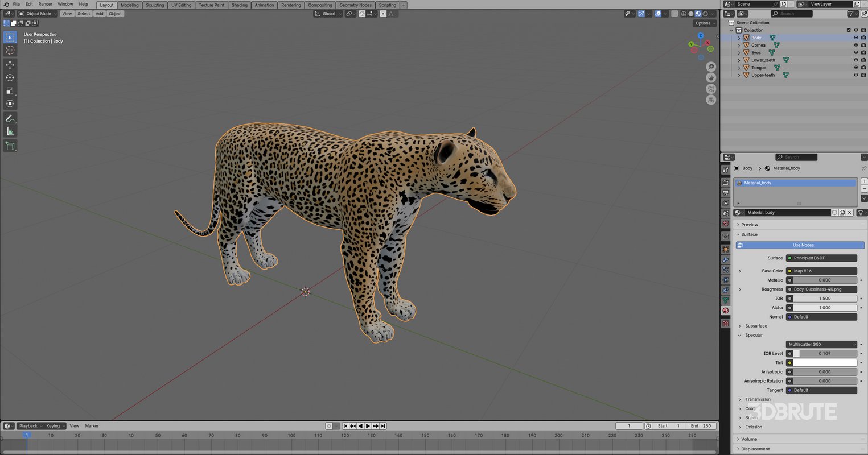
Task: Open the Render Properties tab
Action: point(726,183)
